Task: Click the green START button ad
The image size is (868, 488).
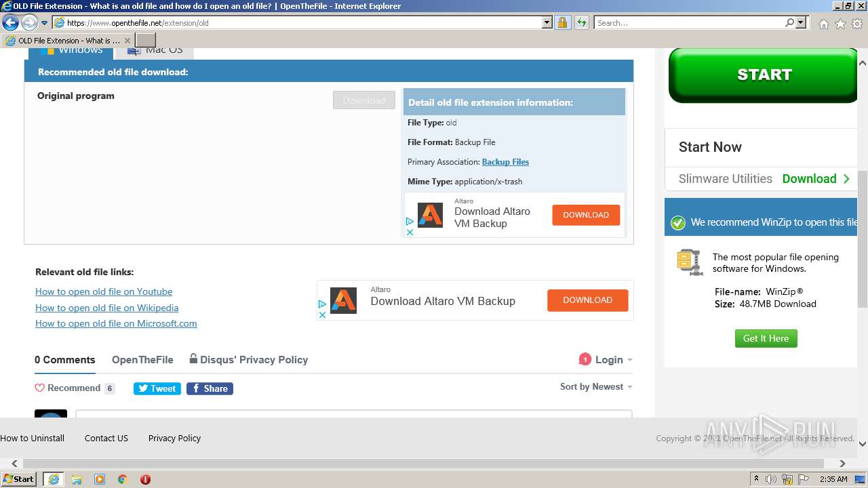Action: (x=764, y=75)
